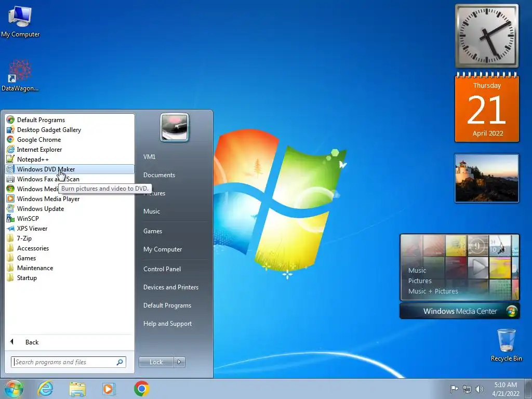Click the user account picture in Start menu
The image size is (532, 399).
click(x=175, y=128)
